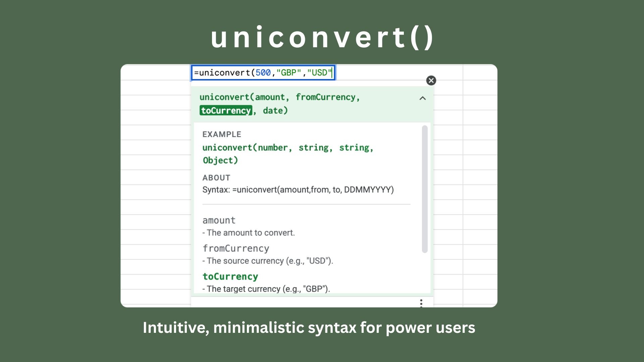Click the "GBP" argument in formula
Screen dimensions: 644x362
click(288, 73)
